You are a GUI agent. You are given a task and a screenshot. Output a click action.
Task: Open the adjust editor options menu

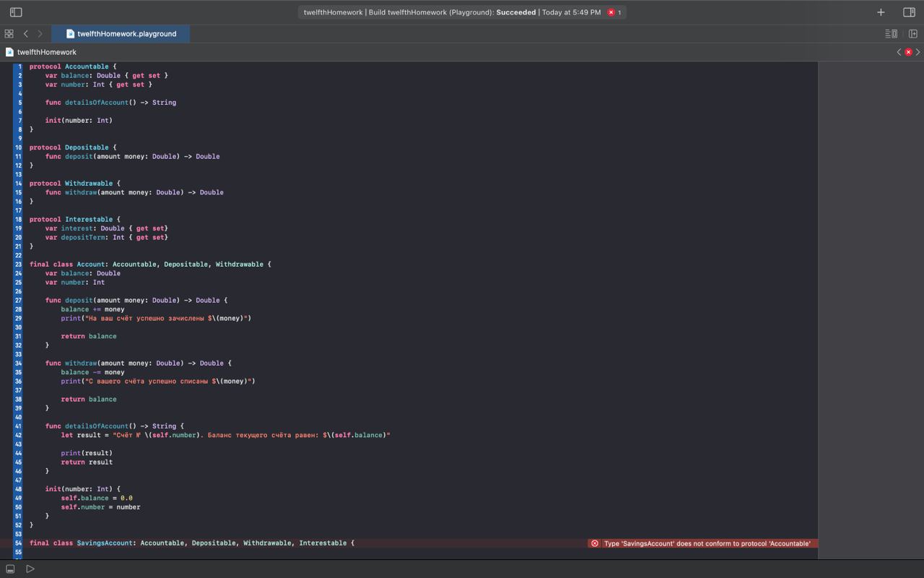[892, 34]
